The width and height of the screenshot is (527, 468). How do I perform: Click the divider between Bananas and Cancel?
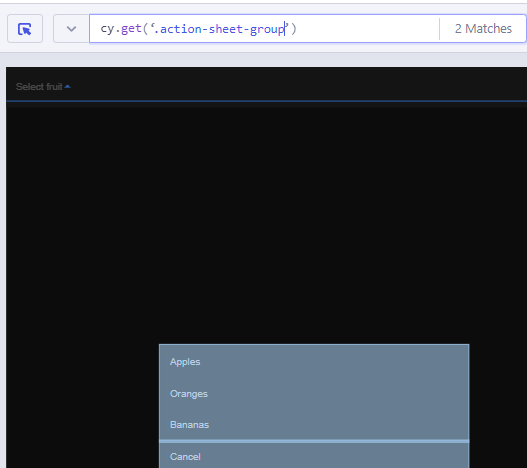click(314, 441)
